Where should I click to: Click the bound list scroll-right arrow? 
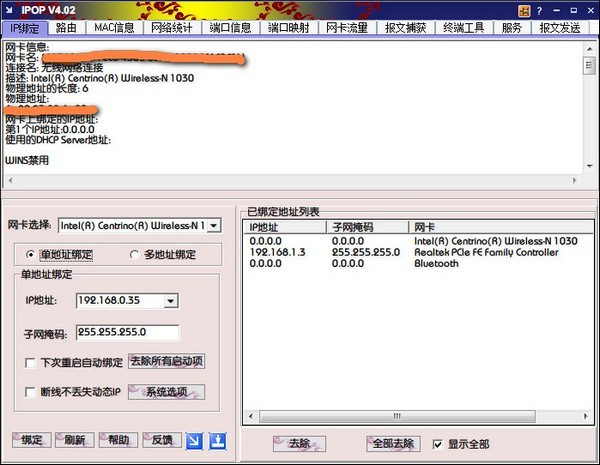(x=585, y=416)
